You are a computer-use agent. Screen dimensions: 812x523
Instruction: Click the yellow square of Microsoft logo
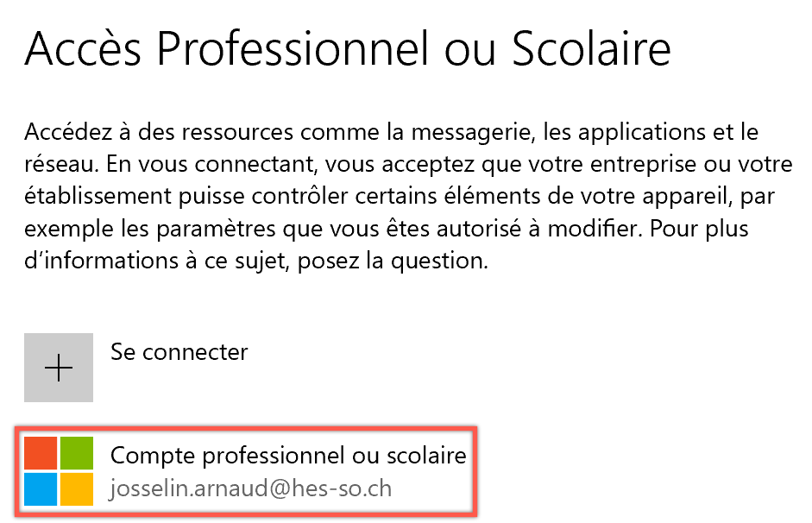click(x=77, y=488)
